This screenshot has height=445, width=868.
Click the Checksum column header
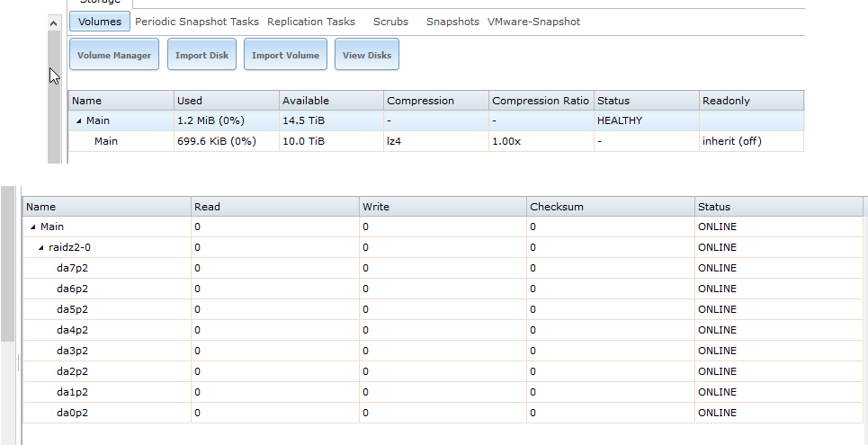click(557, 207)
